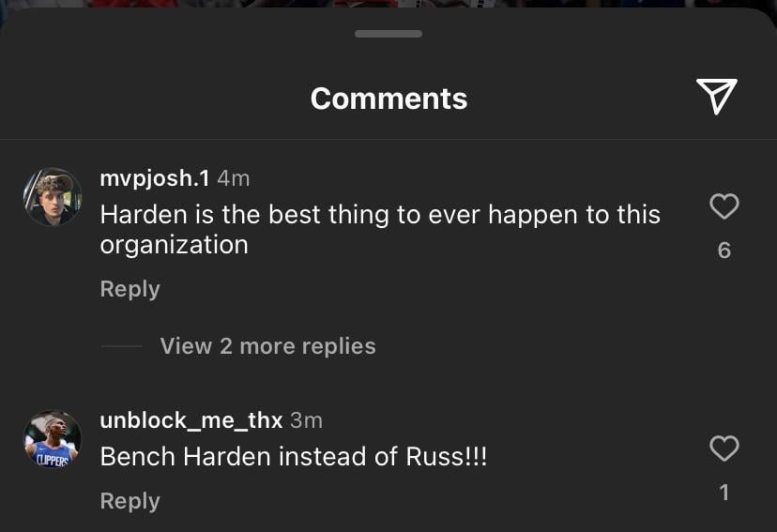Screen dimensions: 777x532
Task: Expand View 2 more replies
Action: point(267,345)
